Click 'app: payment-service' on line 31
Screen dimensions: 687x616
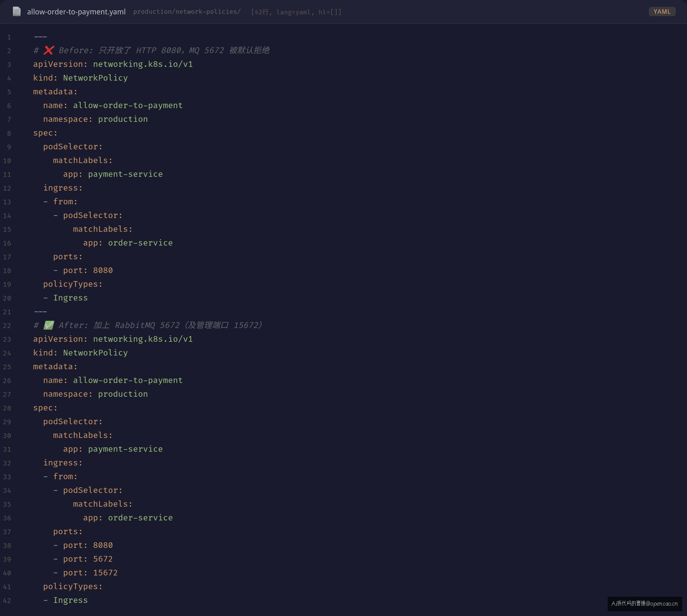[x=113, y=449]
